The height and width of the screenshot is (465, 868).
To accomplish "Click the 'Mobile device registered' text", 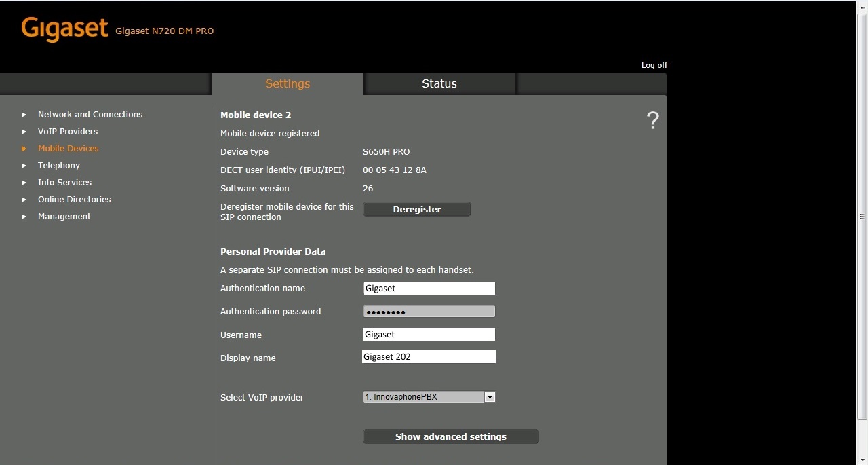I will (270, 134).
